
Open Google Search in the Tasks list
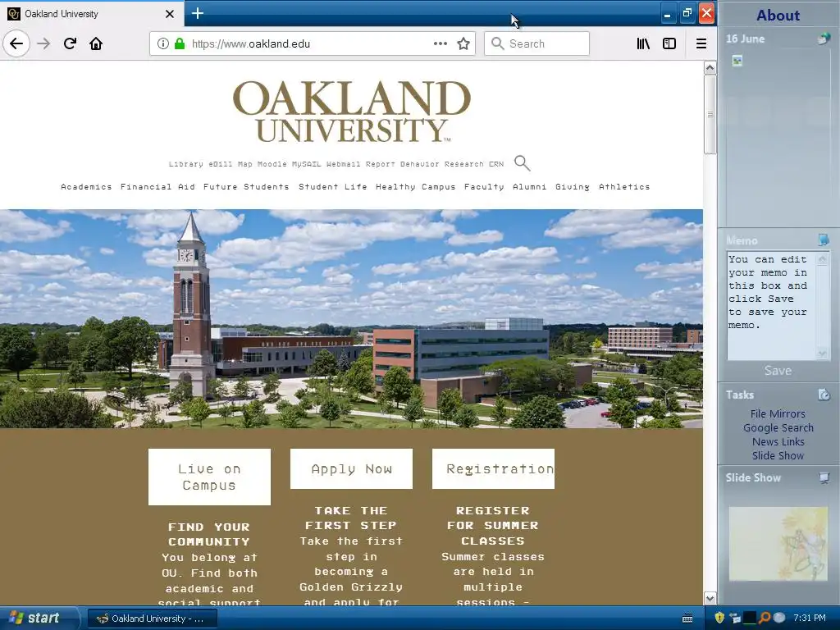(778, 427)
